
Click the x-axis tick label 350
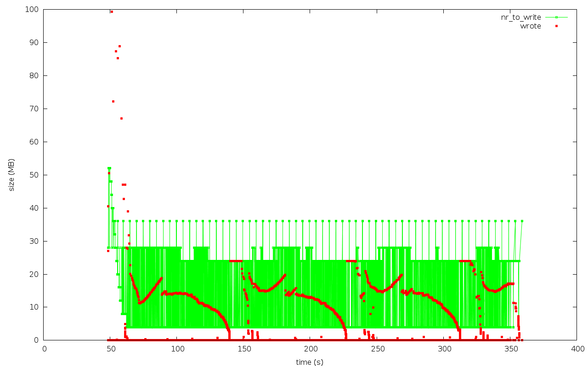click(x=510, y=349)
